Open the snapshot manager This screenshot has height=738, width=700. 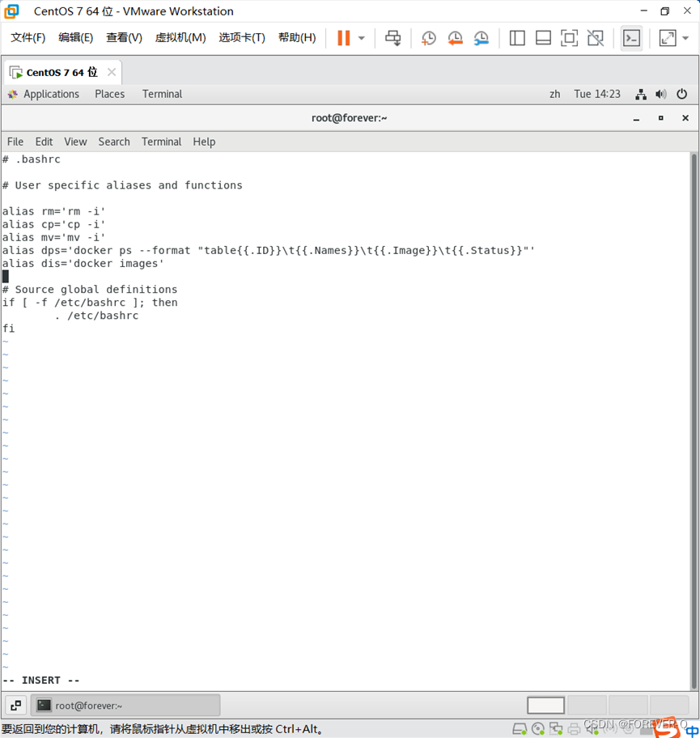click(482, 38)
